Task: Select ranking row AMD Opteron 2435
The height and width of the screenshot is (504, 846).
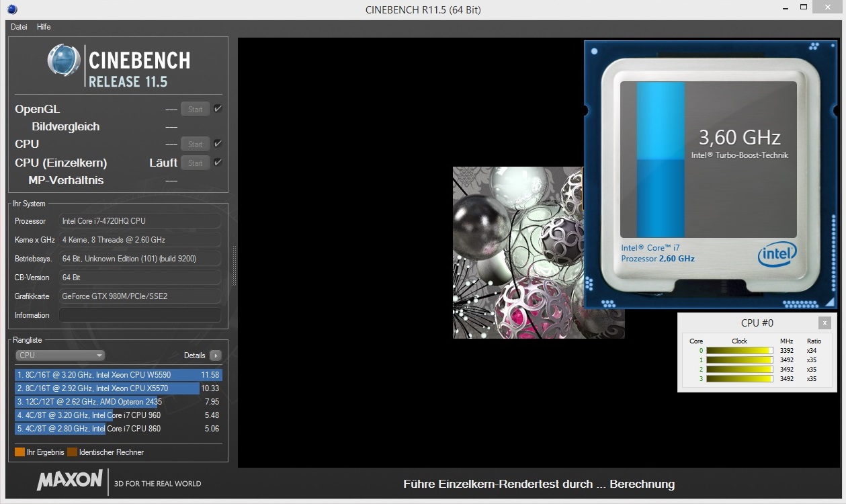Action: point(118,402)
